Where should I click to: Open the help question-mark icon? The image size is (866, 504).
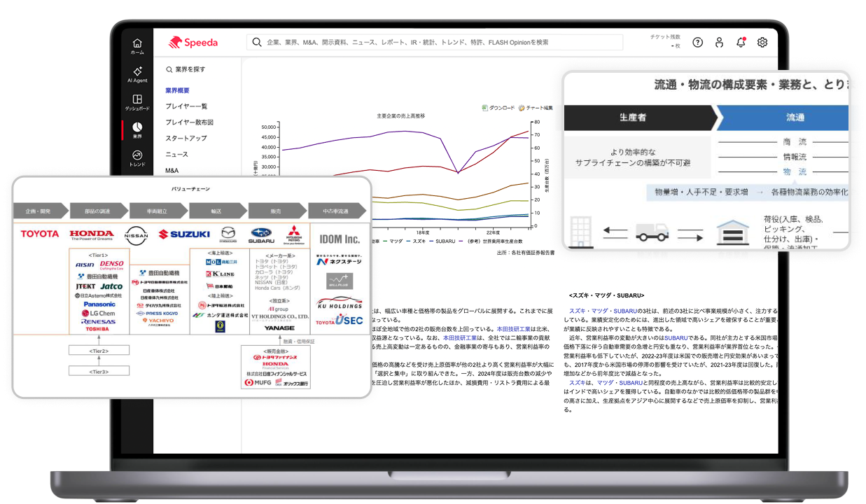click(x=697, y=42)
